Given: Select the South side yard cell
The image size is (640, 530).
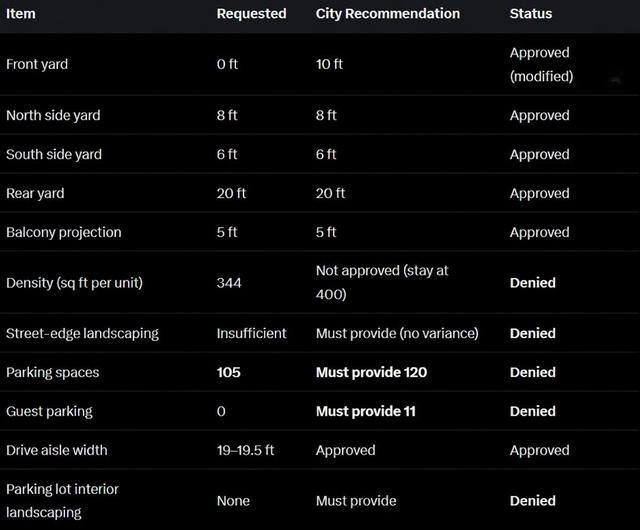Looking at the screenshot, I should (x=54, y=154).
